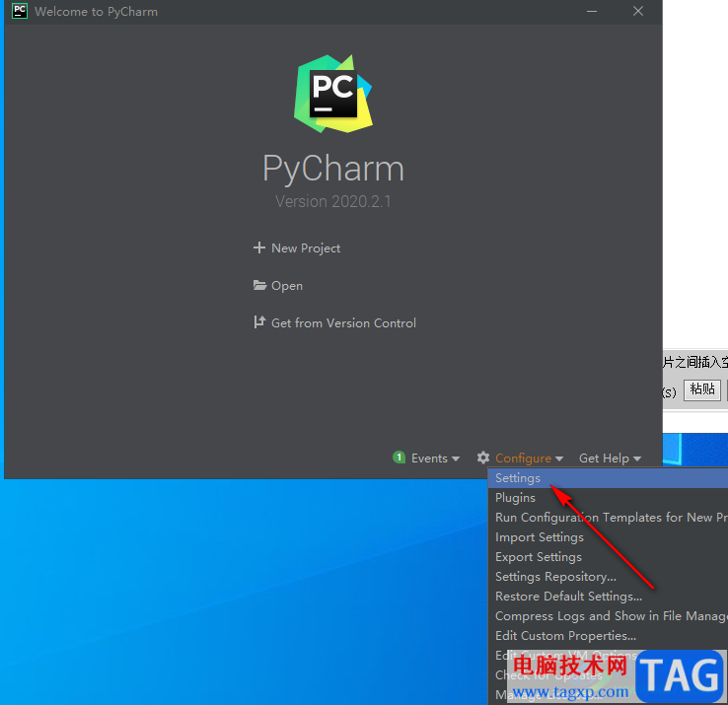The image size is (728, 705).
Task: Click the Welcome to PyCharm title text
Action: point(96,12)
